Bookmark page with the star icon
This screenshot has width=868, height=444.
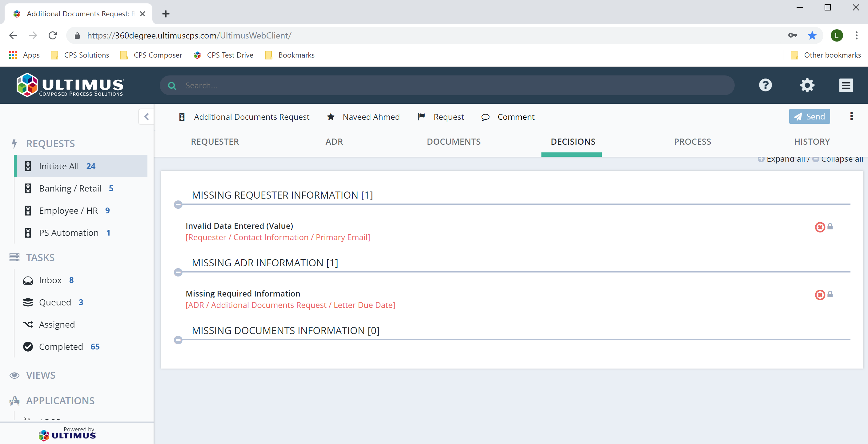812,35
